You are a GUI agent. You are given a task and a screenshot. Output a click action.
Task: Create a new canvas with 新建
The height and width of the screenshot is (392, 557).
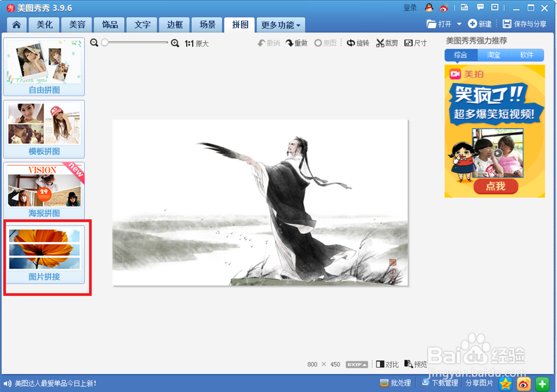coord(480,24)
